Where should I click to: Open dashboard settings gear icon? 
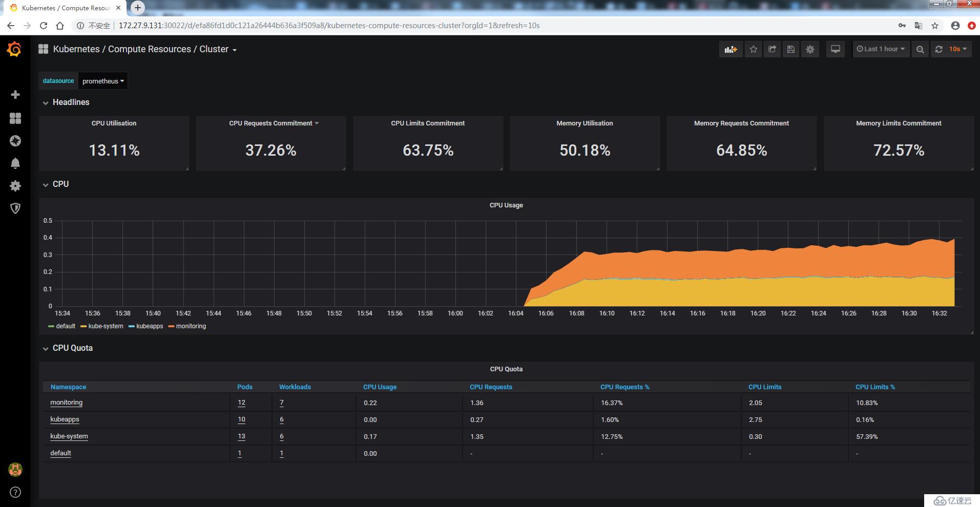(x=810, y=49)
